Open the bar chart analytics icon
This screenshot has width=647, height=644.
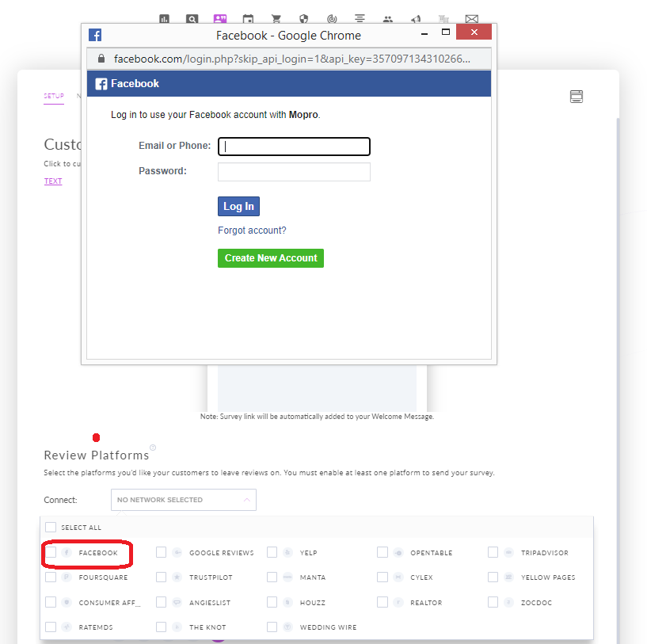pyautogui.click(x=164, y=19)
